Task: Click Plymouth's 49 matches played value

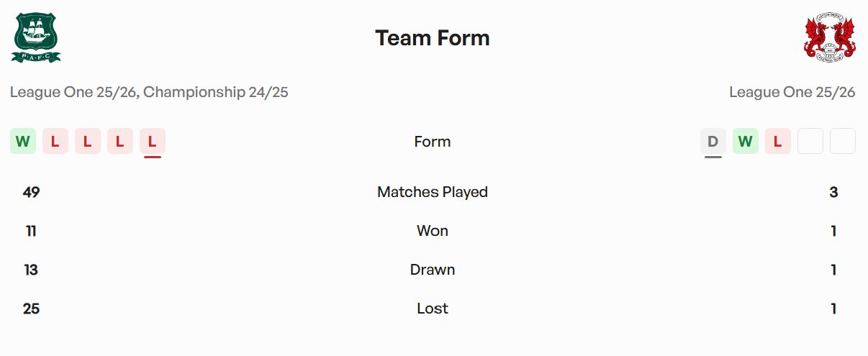Action: (31, 192)
